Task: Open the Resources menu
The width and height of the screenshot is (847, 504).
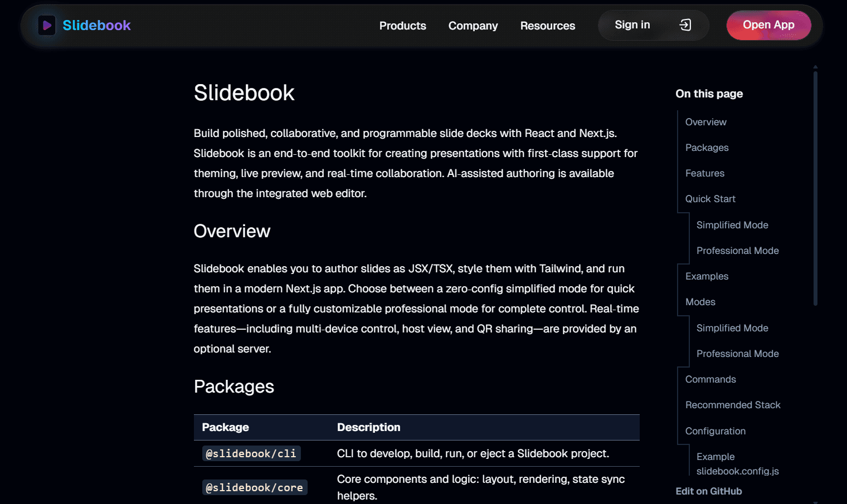Action: pos(547,26)
